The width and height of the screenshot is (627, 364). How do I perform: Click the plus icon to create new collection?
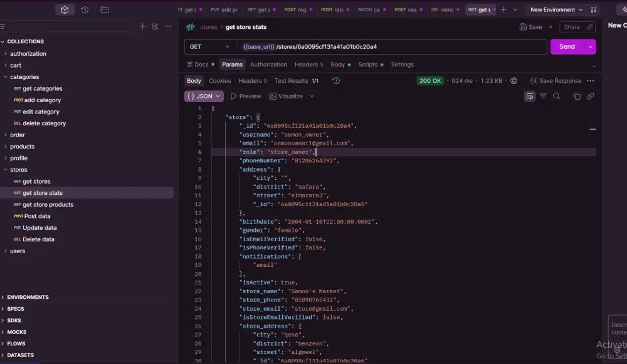[143, 26]
